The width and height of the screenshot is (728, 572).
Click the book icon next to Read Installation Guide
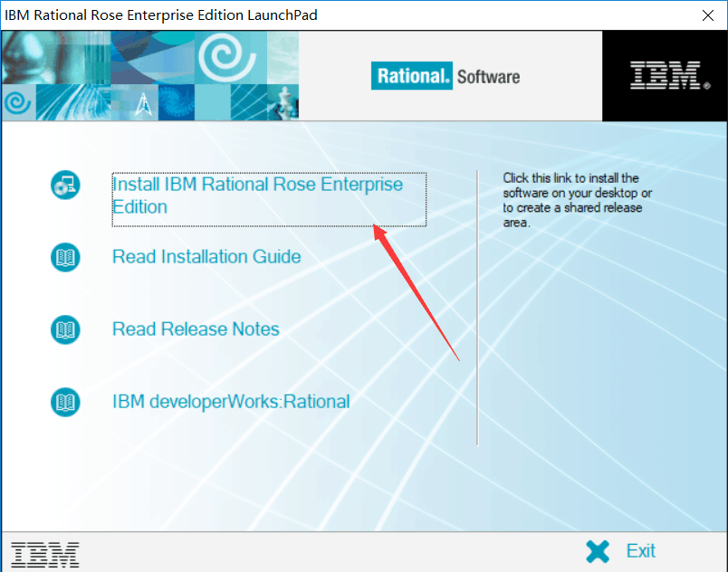(64, 257)
